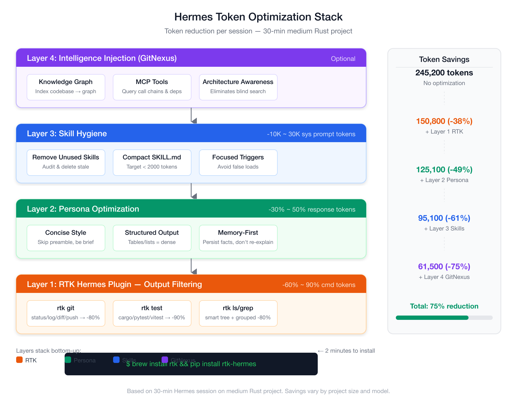517x420 pixels.
Task: Click the 61,500 (-75%) value
Action: 444,267
